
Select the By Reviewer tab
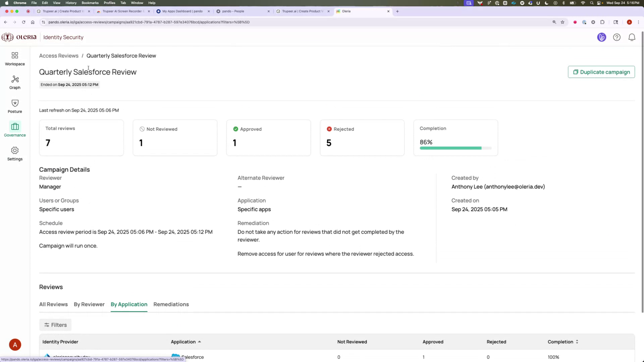coord(89,304)
